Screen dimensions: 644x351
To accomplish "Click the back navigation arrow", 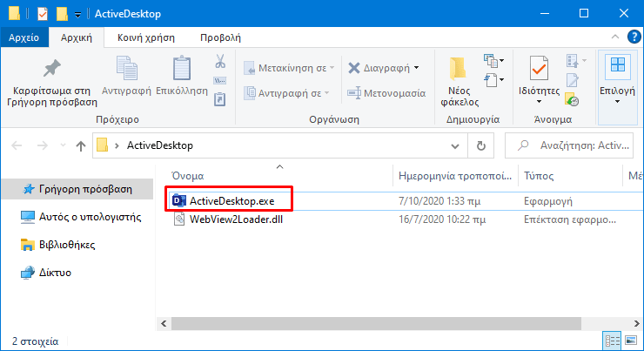I will tap(17, 145).
